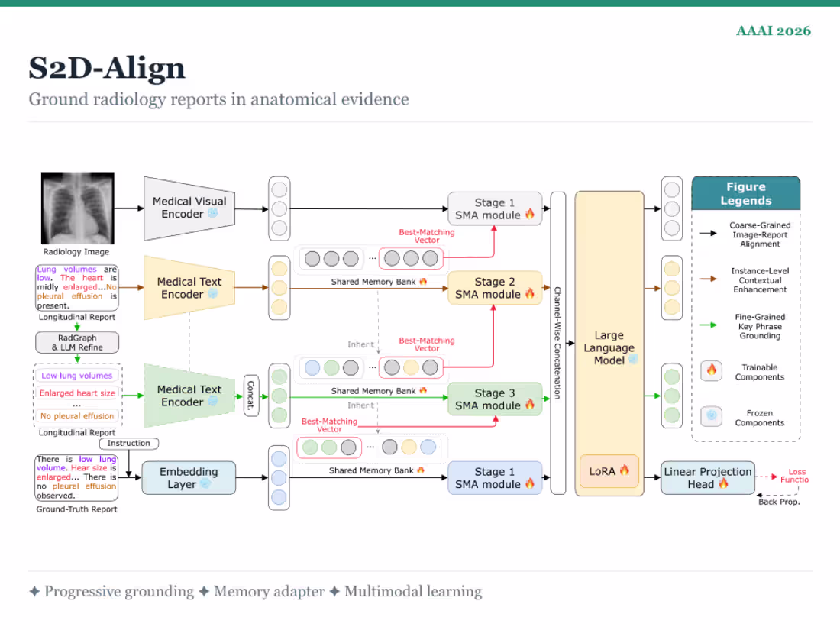This screenshot has width=840, height=630.
Task: Click the "Trainable Components" legend text
Action: (760, 372)
